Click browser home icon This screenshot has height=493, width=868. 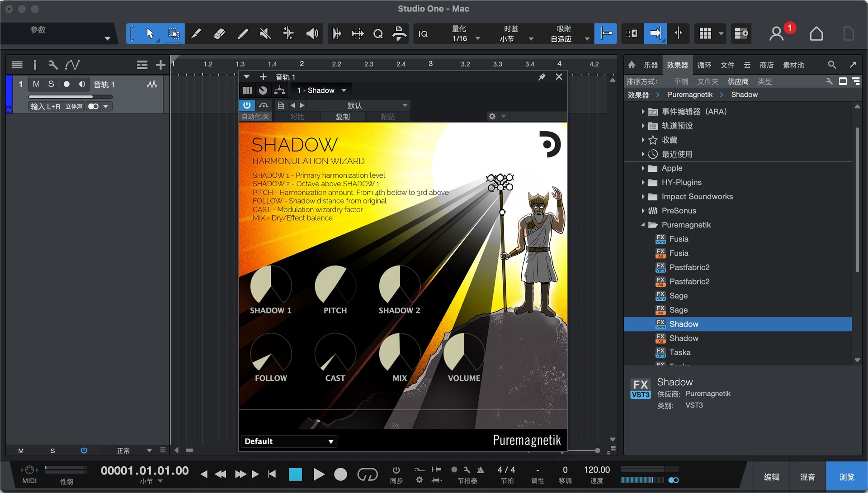tap(632, 65)
